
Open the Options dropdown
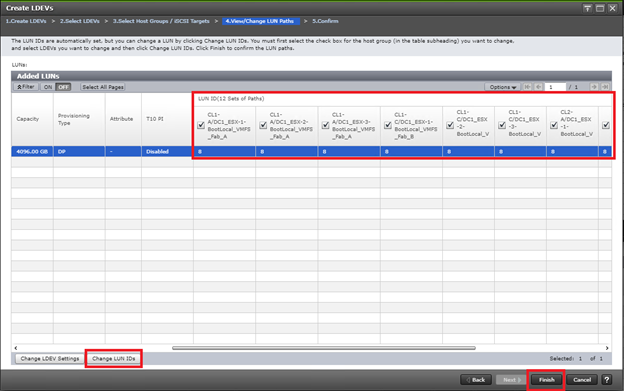(502, 87)
